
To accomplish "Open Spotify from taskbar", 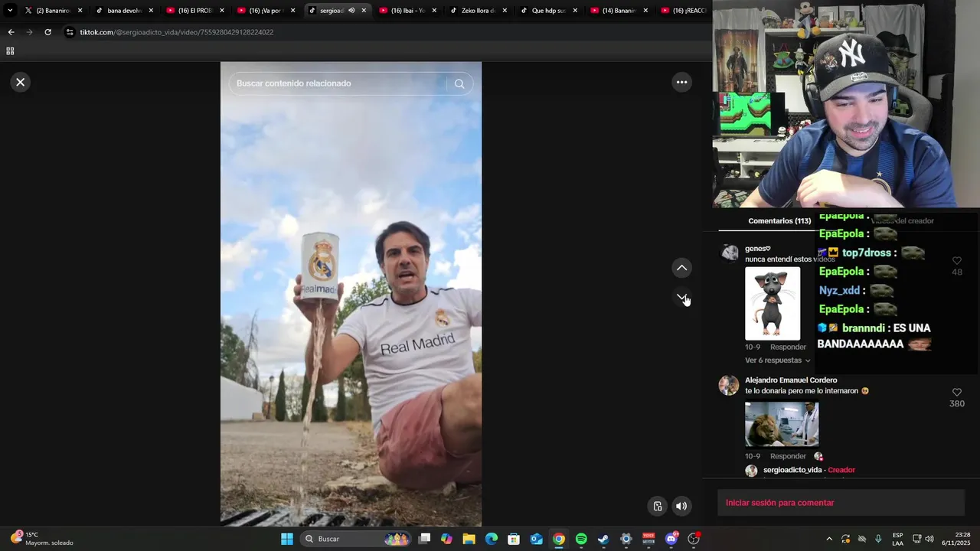I will [581, 539].
